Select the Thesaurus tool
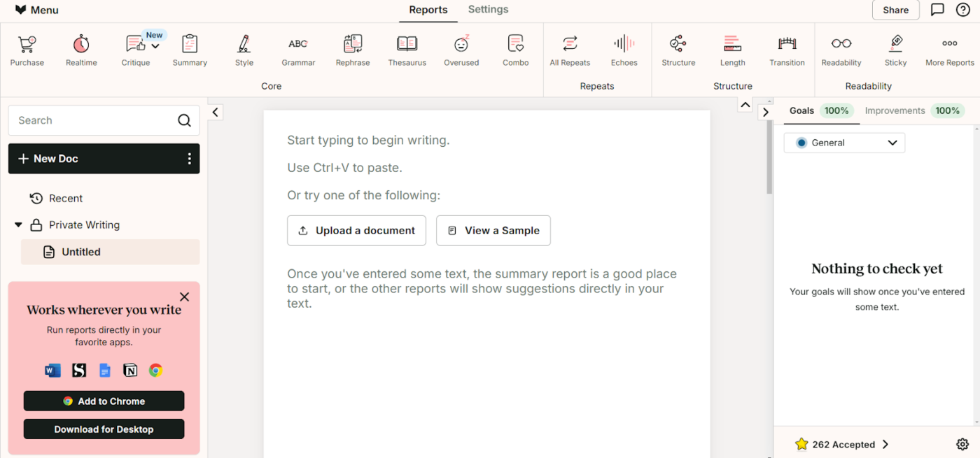This screenshot has height=458, width=980. coord(407,48)
